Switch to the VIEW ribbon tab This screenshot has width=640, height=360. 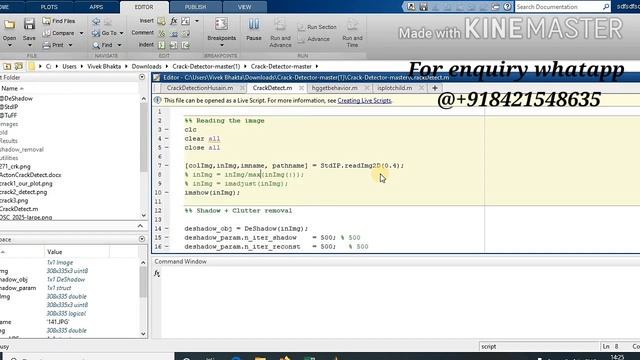[244, 7]
